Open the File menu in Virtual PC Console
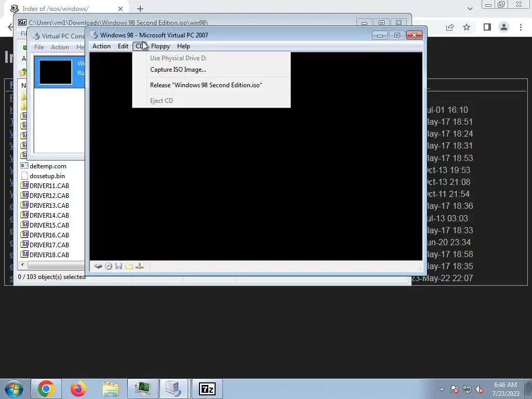 coord(39,47)
